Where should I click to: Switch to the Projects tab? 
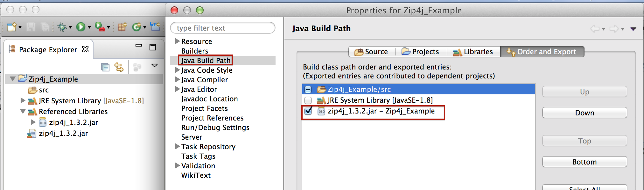(421, 52)
